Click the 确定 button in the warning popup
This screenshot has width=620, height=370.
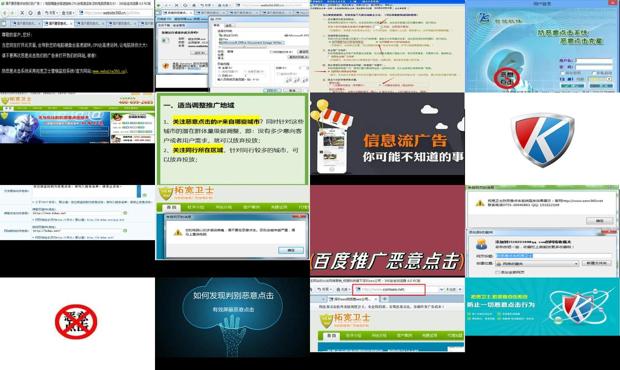click(291, 250)
